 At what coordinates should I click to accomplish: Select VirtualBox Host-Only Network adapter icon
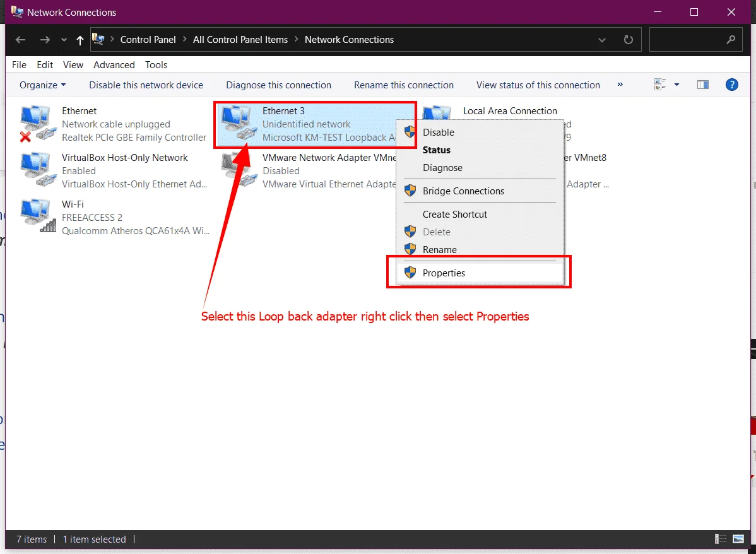[x=38, y=170]
